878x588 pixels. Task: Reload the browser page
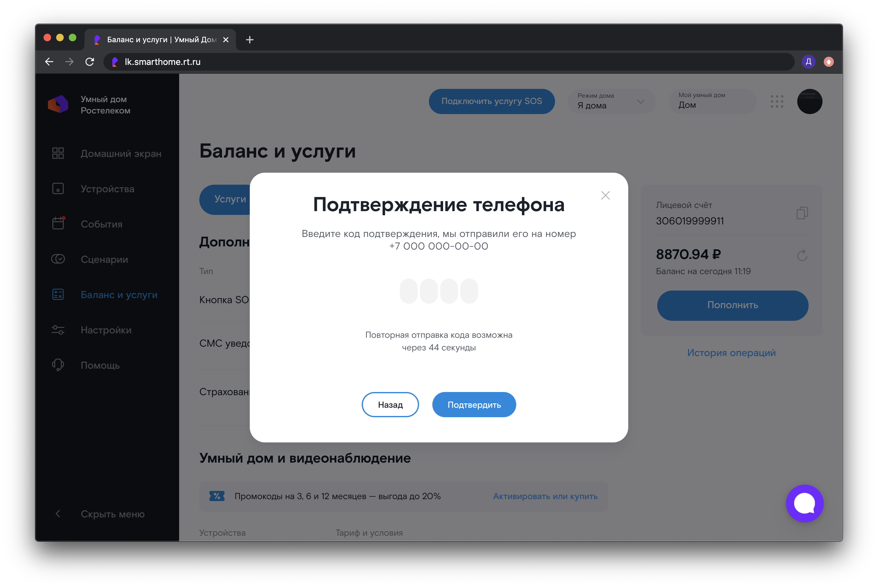tap(90, 62)
